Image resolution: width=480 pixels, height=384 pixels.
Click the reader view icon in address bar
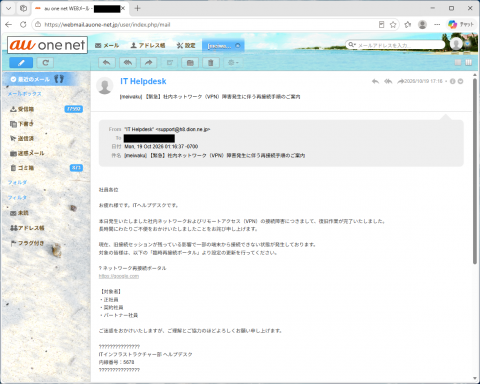[382, 24]
